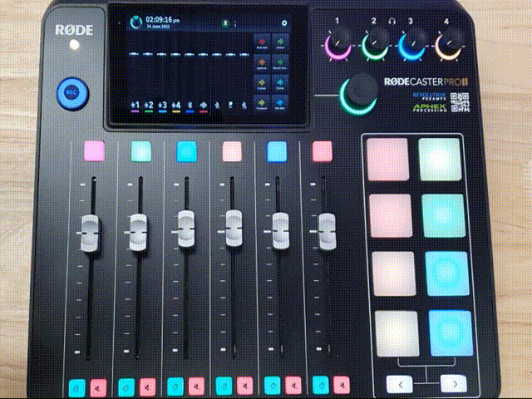Click the channel 5 fader cap
The height and width of the screenshot is (399, 532).
(x=281, y=230)
